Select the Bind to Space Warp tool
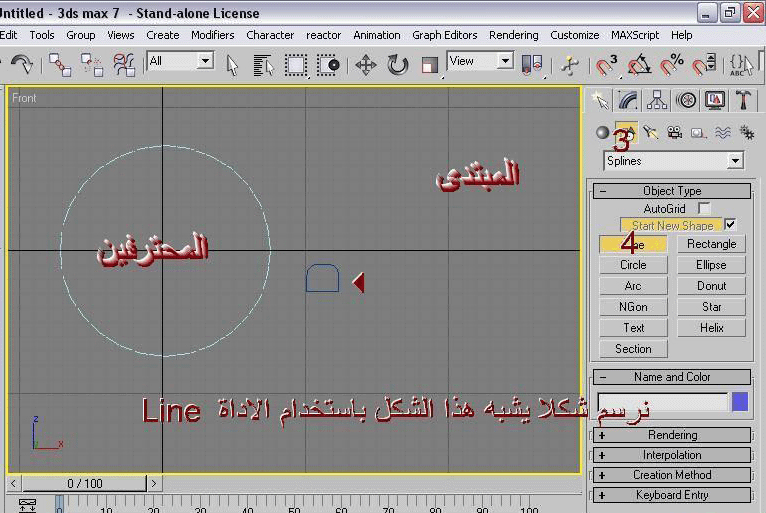Image resolution: width=766 pixels, height=513 pixels. click(x=124, y=64)
